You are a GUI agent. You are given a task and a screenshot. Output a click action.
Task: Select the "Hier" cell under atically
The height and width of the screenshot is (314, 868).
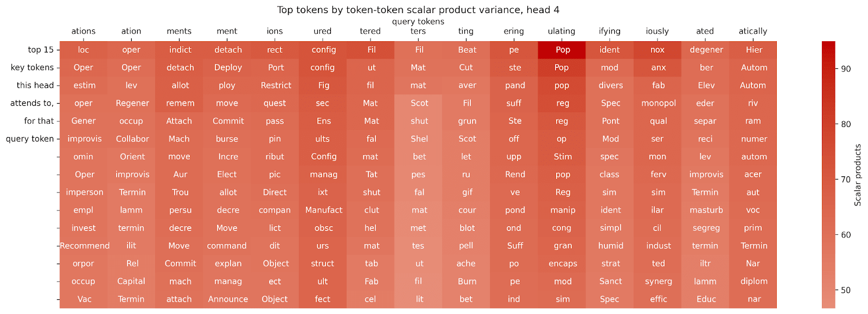pyautogui.click(x=754, y=50)
